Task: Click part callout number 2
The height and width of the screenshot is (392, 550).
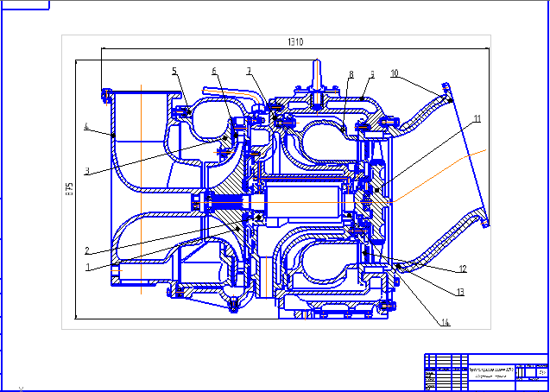Action: 86,250
